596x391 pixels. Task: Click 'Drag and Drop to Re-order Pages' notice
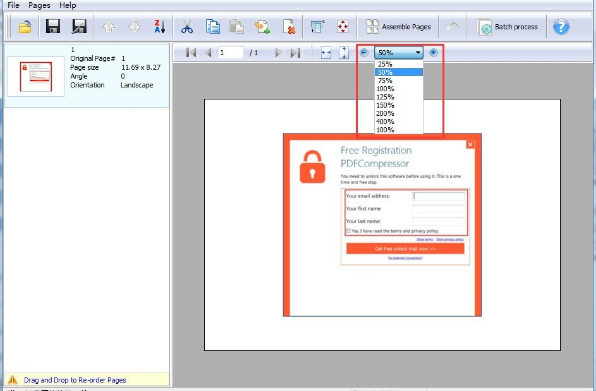click(75, 380)
